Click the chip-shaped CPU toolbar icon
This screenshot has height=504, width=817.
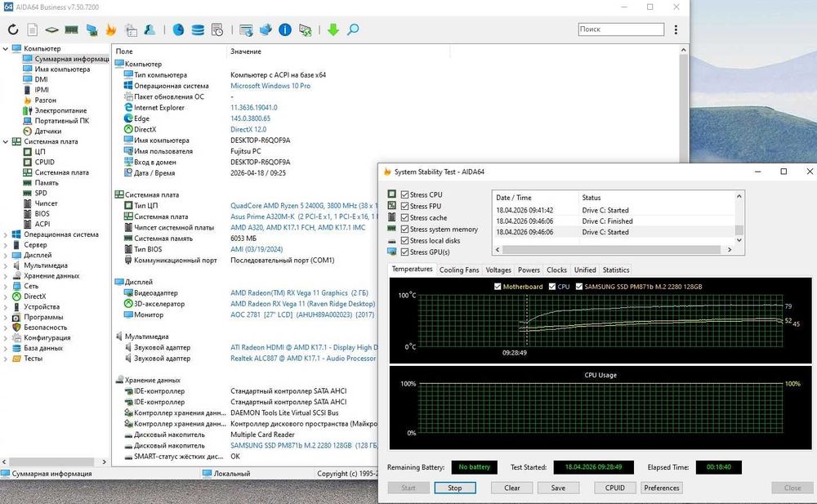(51, 29)
